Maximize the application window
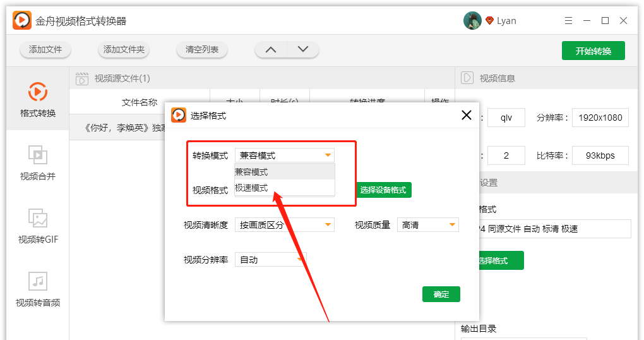Viewport: 644px width, 340px height. 605,21
